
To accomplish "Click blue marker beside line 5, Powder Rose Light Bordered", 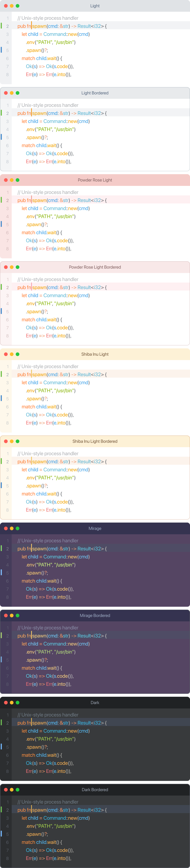I will (x=1, y=311).
